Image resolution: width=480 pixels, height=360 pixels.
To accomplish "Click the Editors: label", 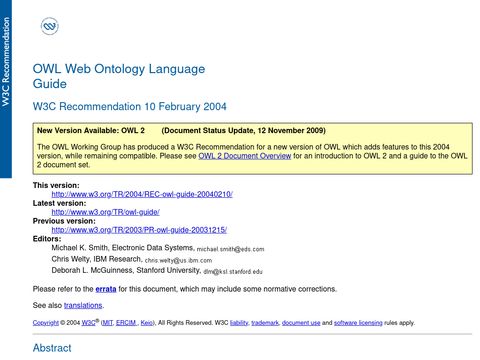I will coord(47,239).
